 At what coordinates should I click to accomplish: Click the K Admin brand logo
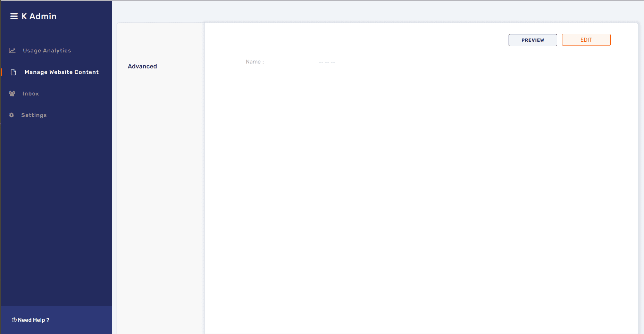[39, 16]
